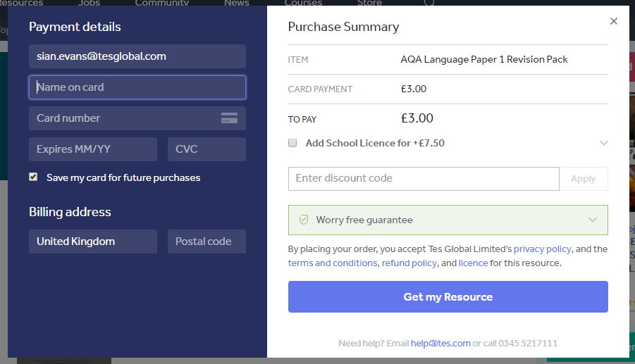Click the Apply discount button
Viewport: 635px width, 364px height.
583,179
